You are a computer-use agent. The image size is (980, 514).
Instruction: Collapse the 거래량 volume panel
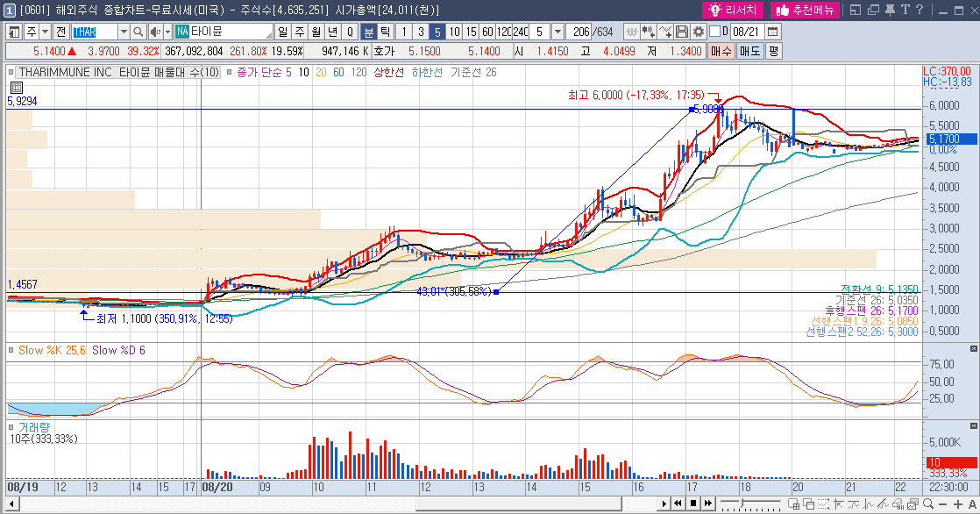pyautogui.click(x=973, y=425)
